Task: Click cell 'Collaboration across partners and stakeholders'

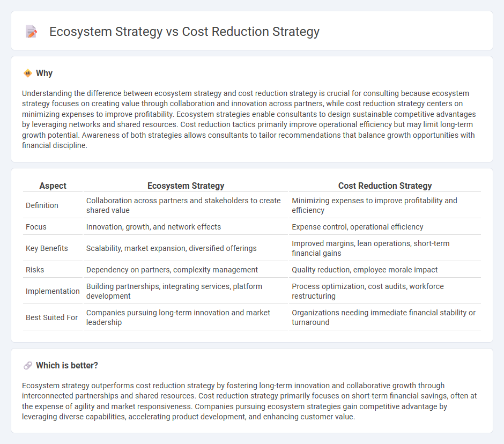Action: click(x=186, y=205)
